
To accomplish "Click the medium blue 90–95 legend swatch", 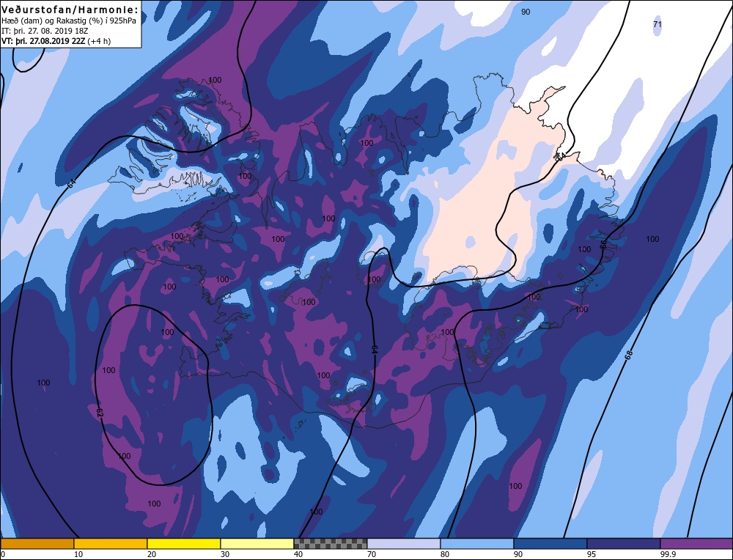I will (550, 543).
